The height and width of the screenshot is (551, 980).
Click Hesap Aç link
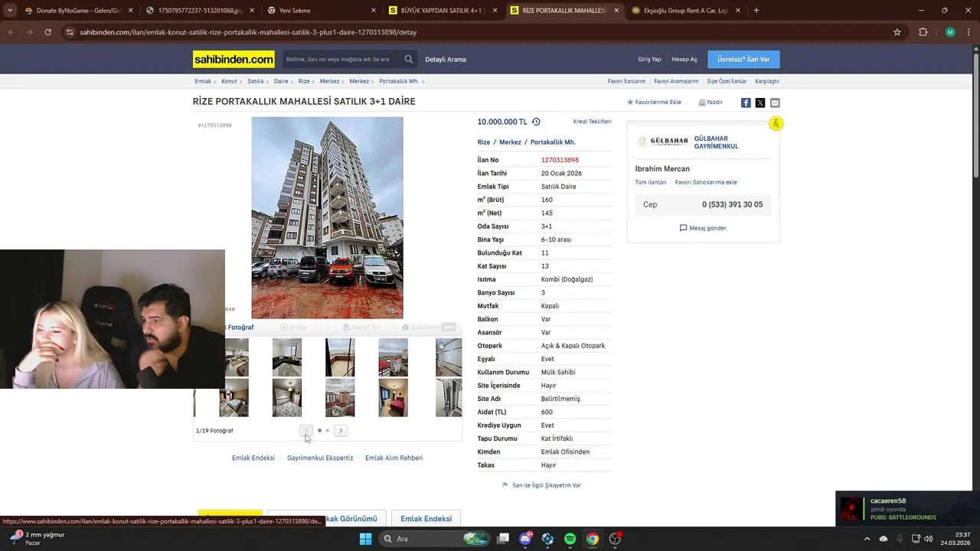pos(684,59)
